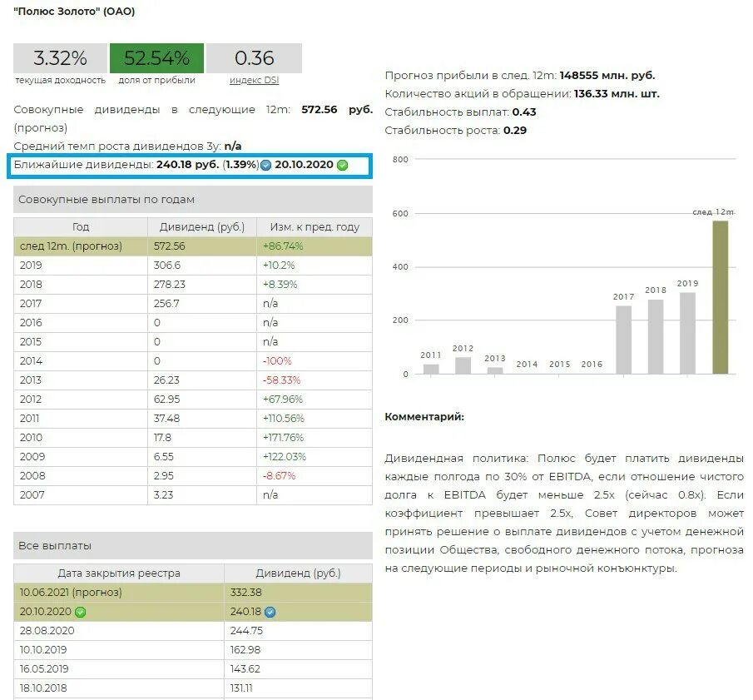Click the 256.7 dividend value for 2017
The width and height of the screenshot is (753, 700).
166,304
